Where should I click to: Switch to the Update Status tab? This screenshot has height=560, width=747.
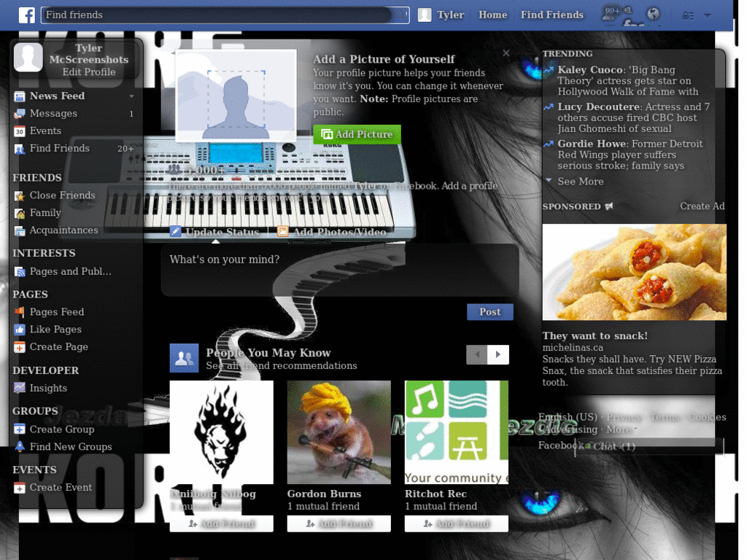tap(222, 232)
